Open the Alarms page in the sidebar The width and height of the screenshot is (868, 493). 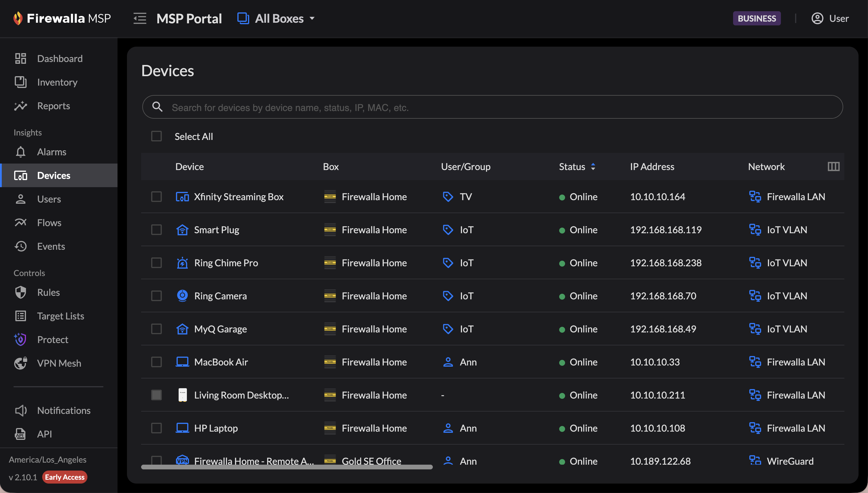pos(51,152)
